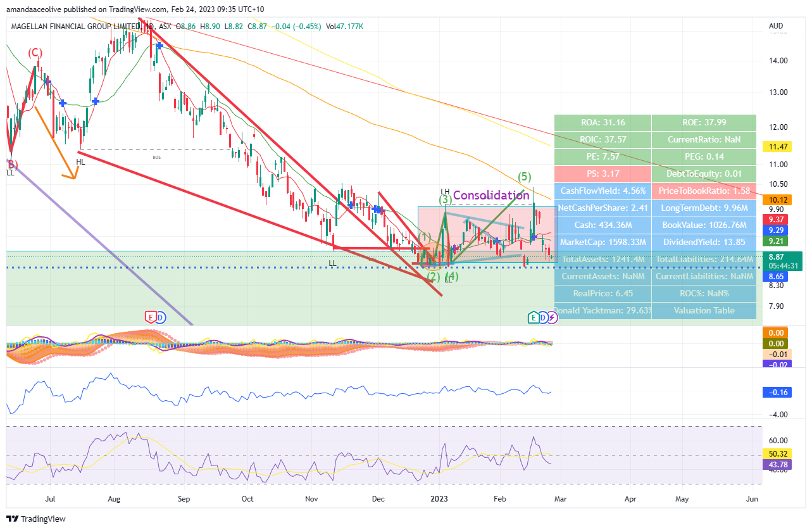Select the red PS: 3.17 cell
This screenshot has width=812, height=530.
pyautogui.click(x=602, y=174)
